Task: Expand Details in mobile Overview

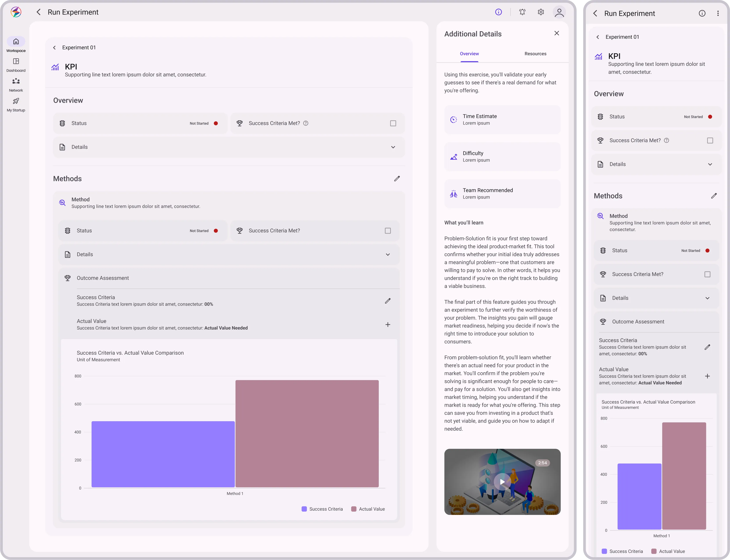Action: pyautogui.click(x=710, y=164)
